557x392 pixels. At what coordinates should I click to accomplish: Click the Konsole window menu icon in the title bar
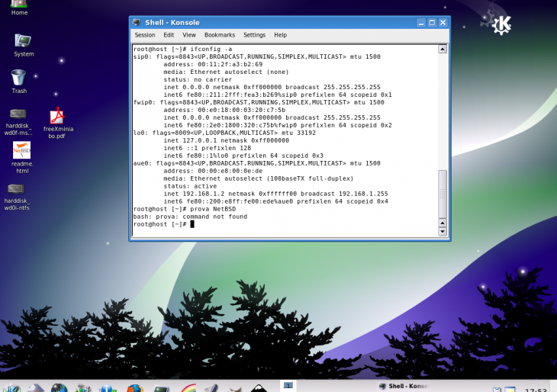point(137,23)
